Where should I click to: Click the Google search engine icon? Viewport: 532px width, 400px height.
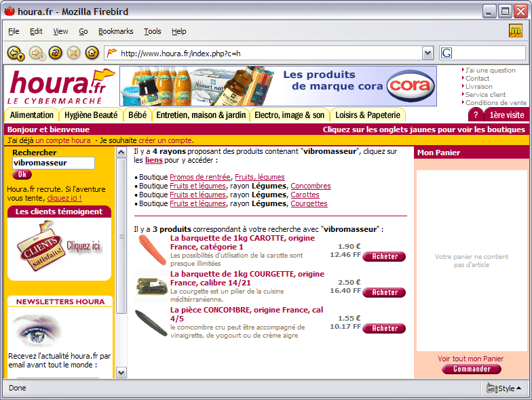[446, 53]
